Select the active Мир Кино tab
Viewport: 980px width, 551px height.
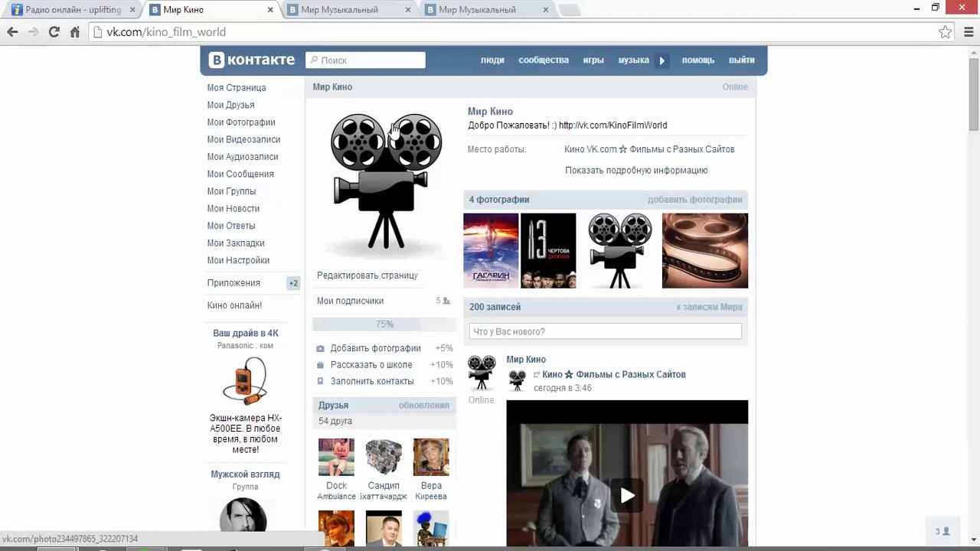pyautogui.click(x=211, y=10)
